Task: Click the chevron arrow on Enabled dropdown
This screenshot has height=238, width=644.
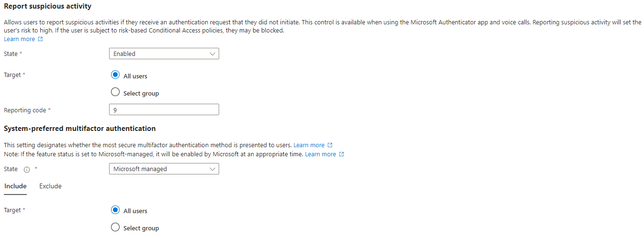Action: [x=212, y=54]
